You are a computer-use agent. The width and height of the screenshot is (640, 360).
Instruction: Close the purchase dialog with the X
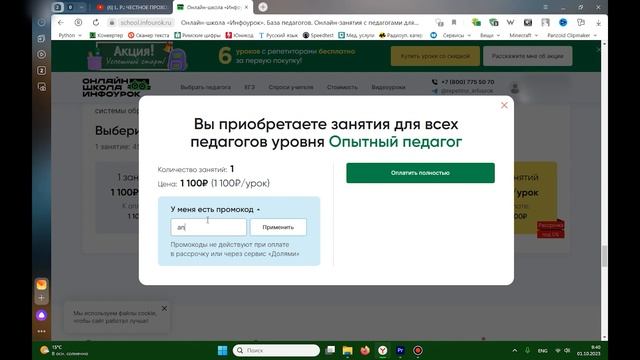coord(504,105)
